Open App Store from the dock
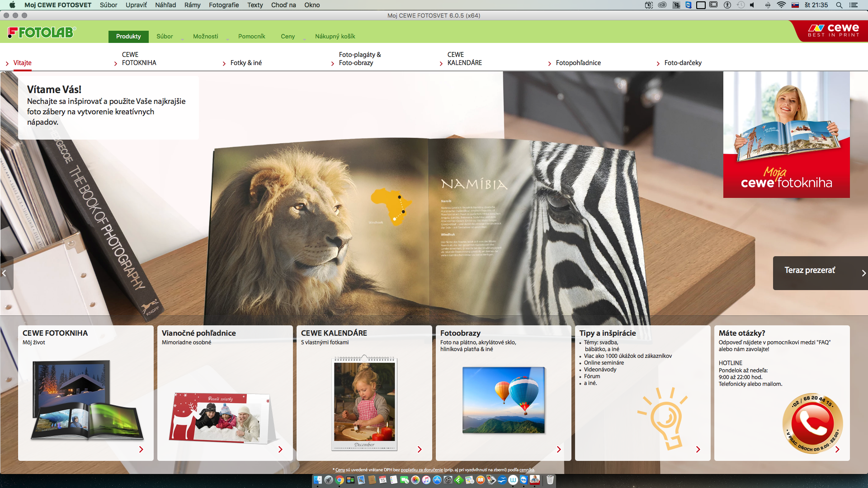The image size is (868, 488). pyautogui.click(x=437, y=480)
